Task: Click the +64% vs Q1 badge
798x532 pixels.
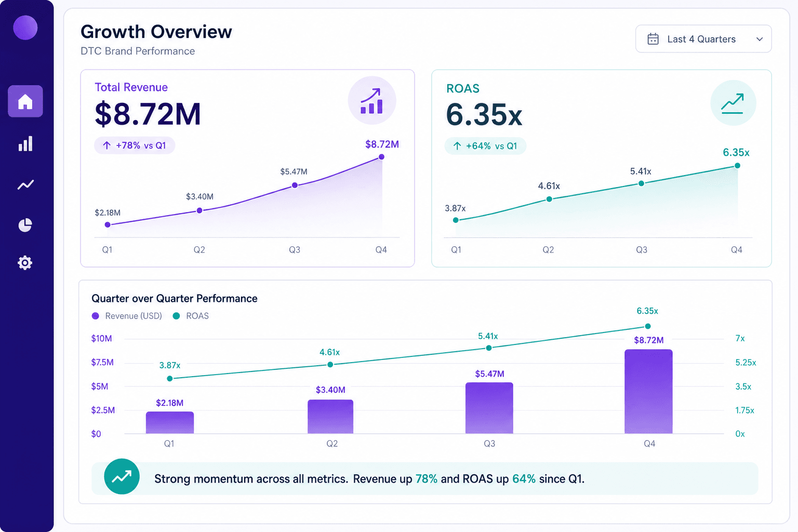Action: coord(485,146)
